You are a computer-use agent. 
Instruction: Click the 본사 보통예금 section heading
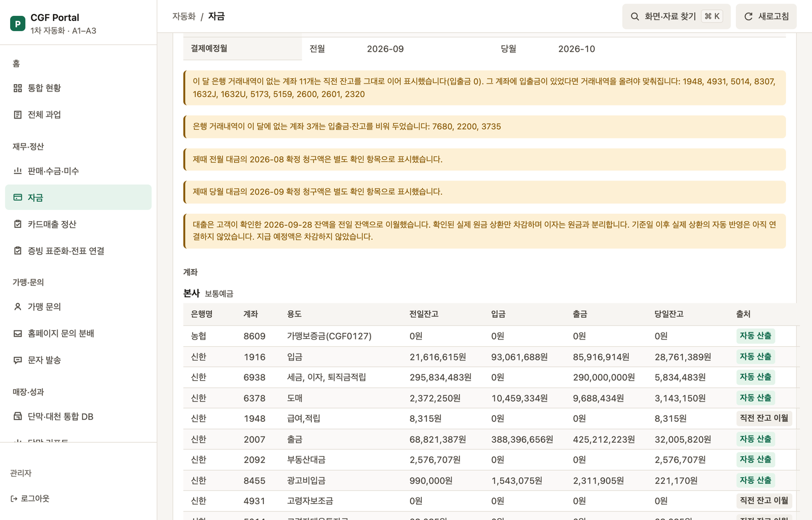pos(208,293)
